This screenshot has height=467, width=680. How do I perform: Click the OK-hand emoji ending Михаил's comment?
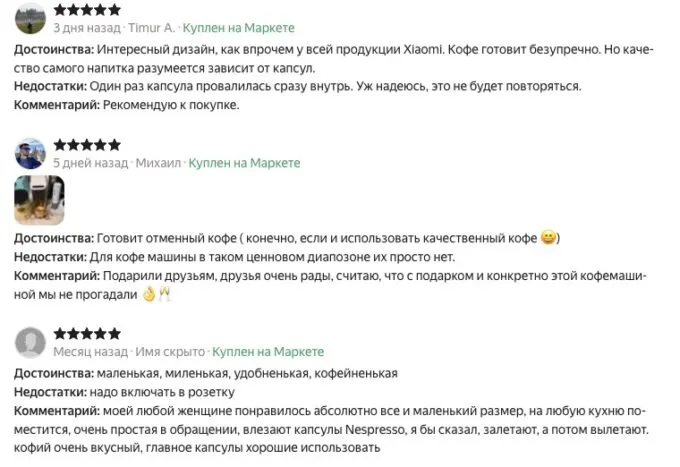coord(150,295)
